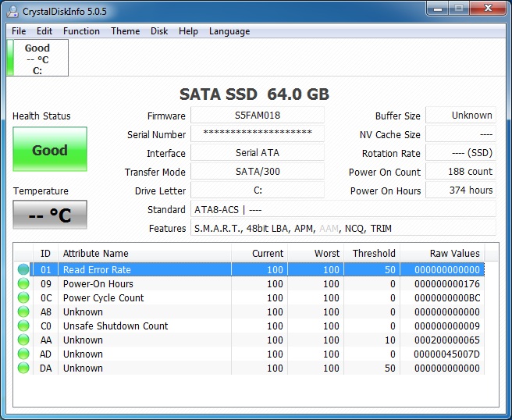Screen dimensions: 512x420
Task: Click the Transfer Mode field SATA/300
Action: [x=258, y=172]
